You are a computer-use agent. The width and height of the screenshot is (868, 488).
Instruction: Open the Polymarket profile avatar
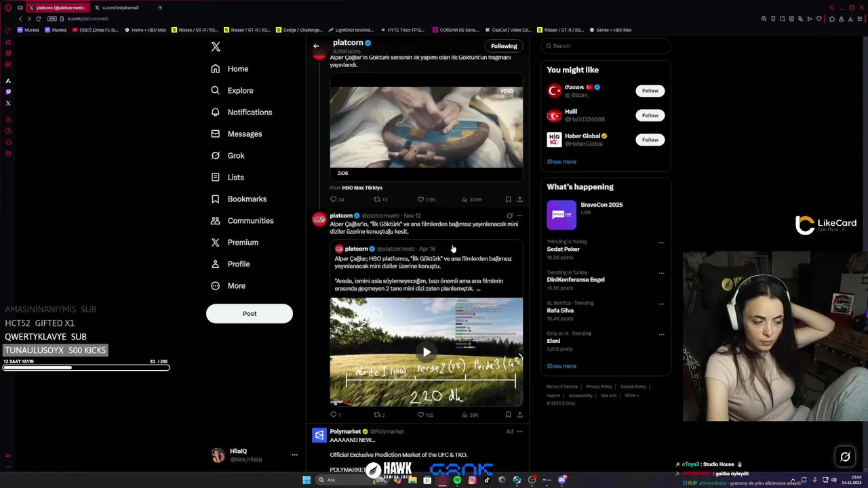319,435
